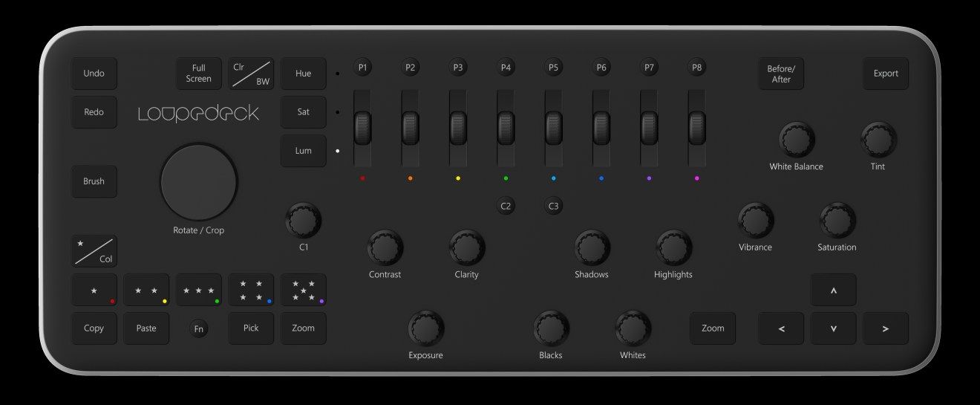The height and width of the screenshot is (405, 980).
Task: Click the Paste button
Action: [x=146, y=328]
